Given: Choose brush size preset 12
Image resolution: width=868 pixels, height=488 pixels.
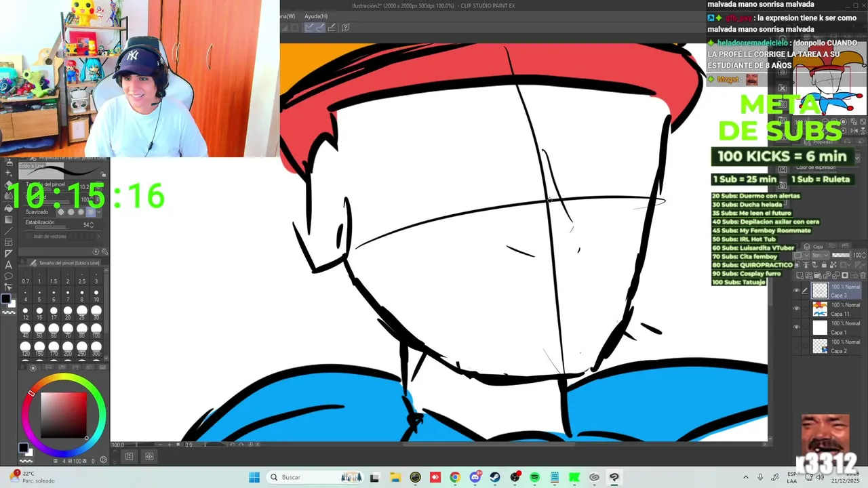Looking at the screenshot, I should [25, 312].
